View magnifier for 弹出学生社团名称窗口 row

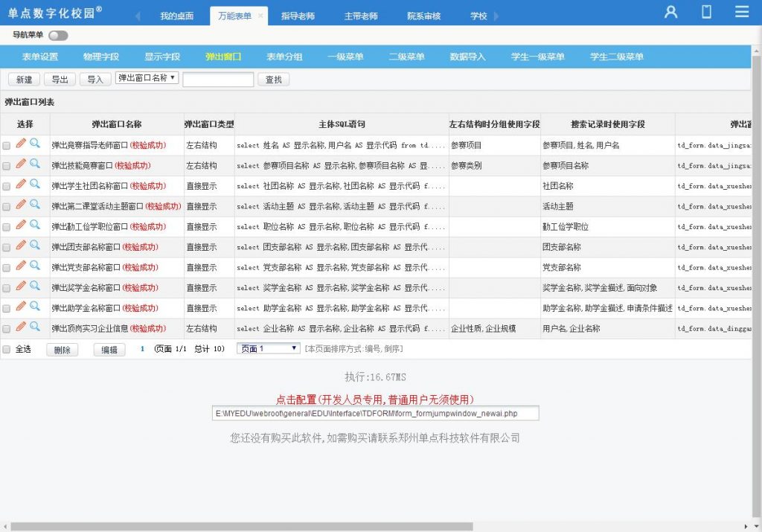point(34,184)
